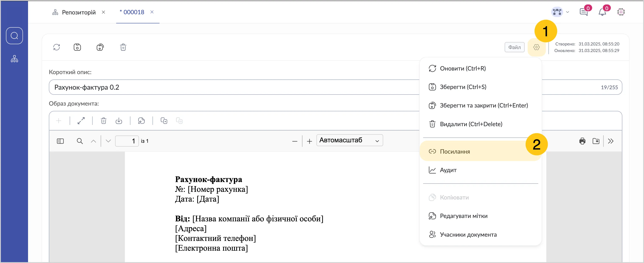
Task: Click the Файл button
Action: pos(514,47)
